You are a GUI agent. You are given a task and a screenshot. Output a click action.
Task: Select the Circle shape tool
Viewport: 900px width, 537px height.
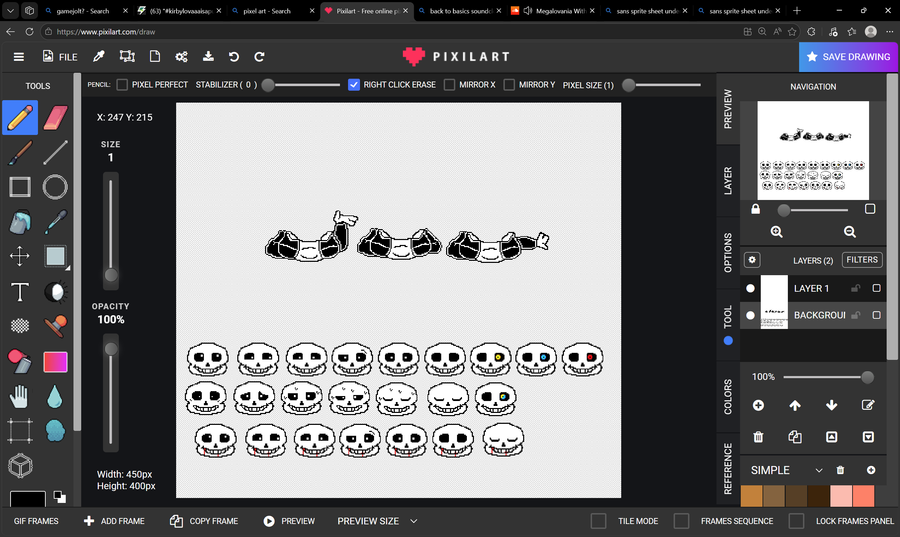click(x=55, y=187)
